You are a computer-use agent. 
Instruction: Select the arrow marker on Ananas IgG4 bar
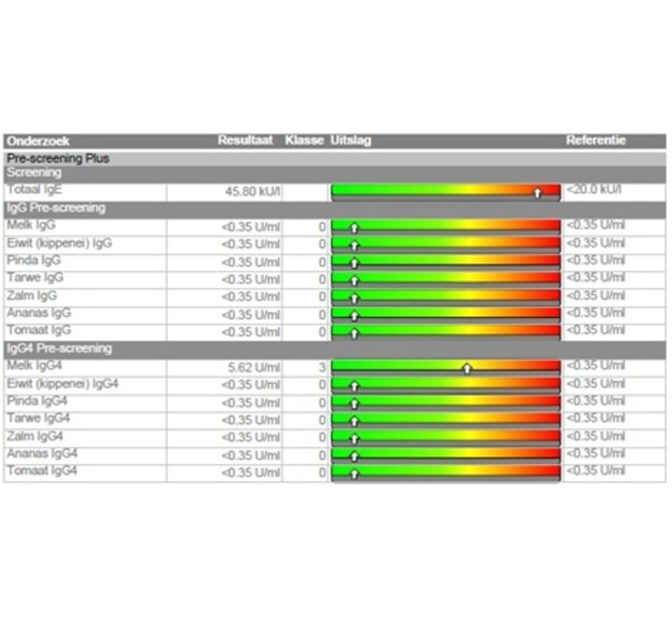point(354,456)
